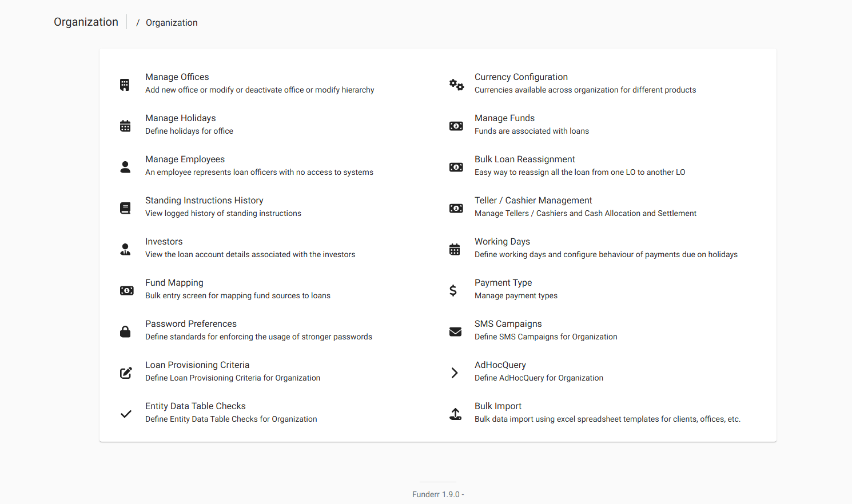This screenshot has height=504, width=852.
Task: Open the Bulk Loan Reassignment screen
Action: click(524, 159)
